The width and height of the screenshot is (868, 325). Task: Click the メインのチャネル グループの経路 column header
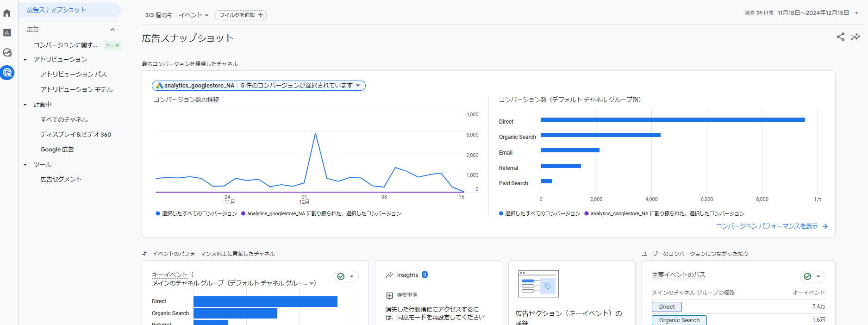tap(693, 293)
